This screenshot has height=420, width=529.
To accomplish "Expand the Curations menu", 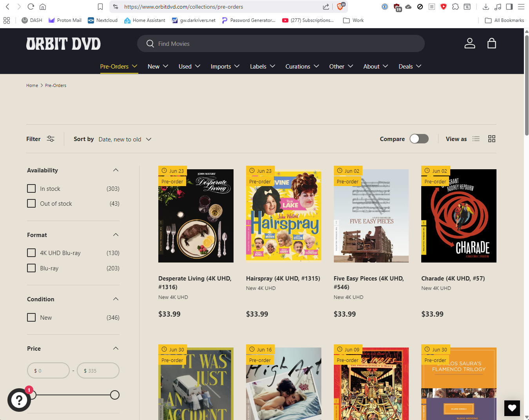I will coord(302,67).
